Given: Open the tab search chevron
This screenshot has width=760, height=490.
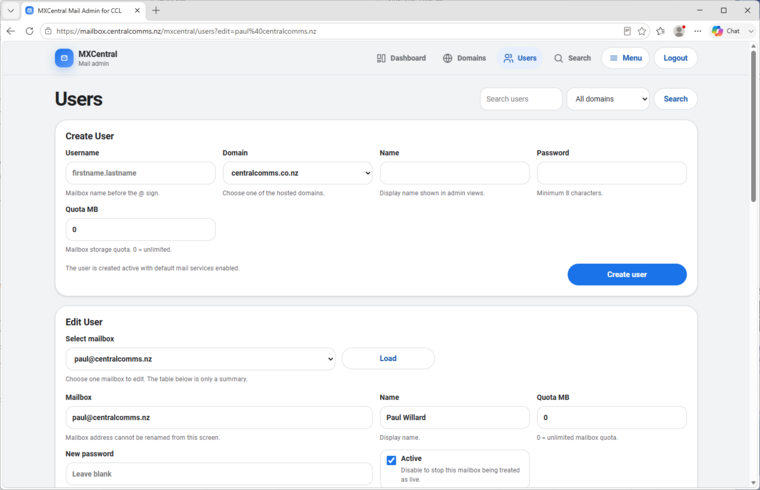Looking at the screenshot, I should click(11, 10).
